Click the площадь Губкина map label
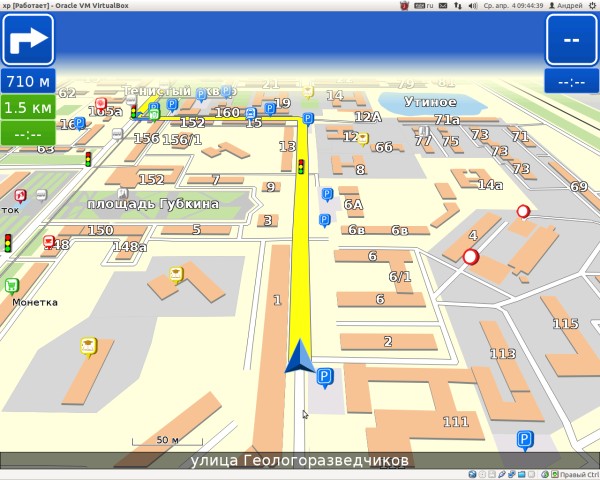Screen dimensions: 600x480 click(x=153, y=204)
